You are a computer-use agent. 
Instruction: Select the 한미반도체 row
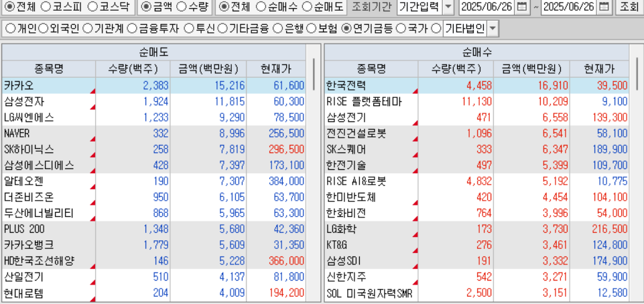tap(477, 197)
